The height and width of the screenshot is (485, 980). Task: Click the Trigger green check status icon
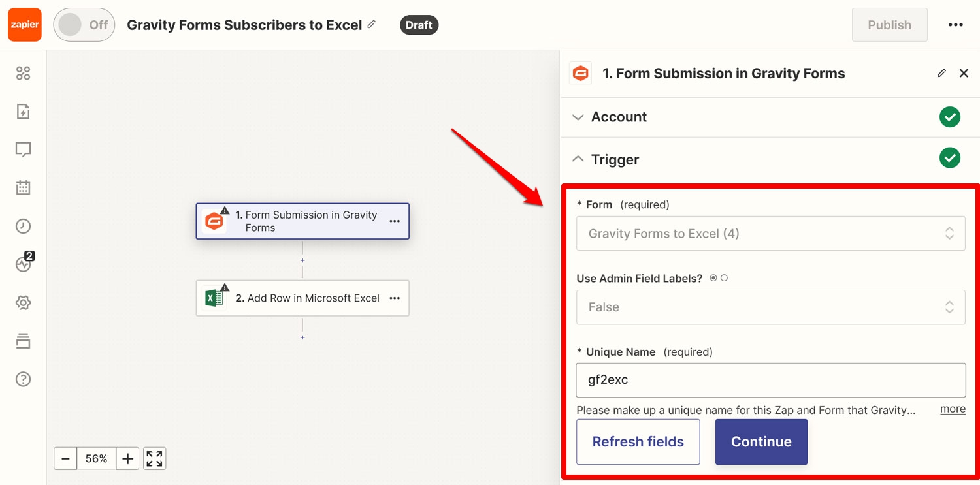point(950,158)
